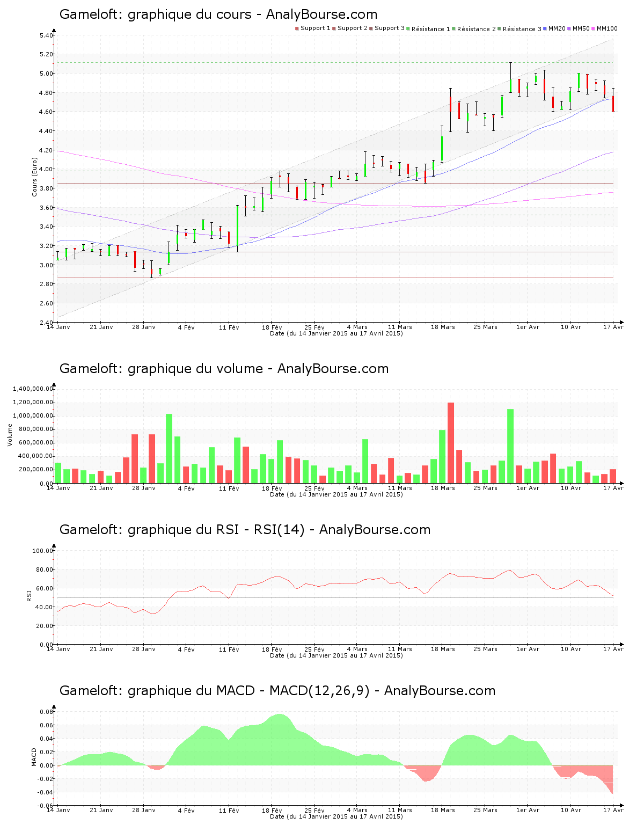The image size is (644, 832).
Task: Select the MM50 legend label
Action: (581, 28)
